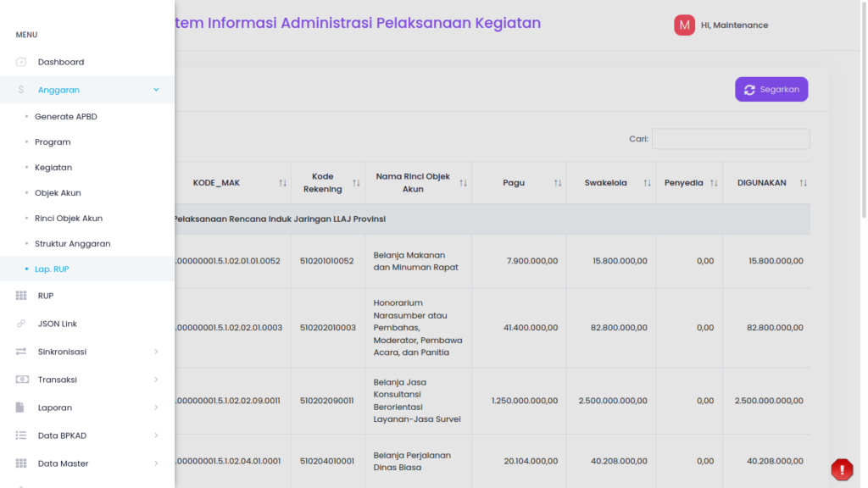This screenshot has height=488, width=868.
Task: Toggle sorting on Swakelola column
Action: [647, 183]
